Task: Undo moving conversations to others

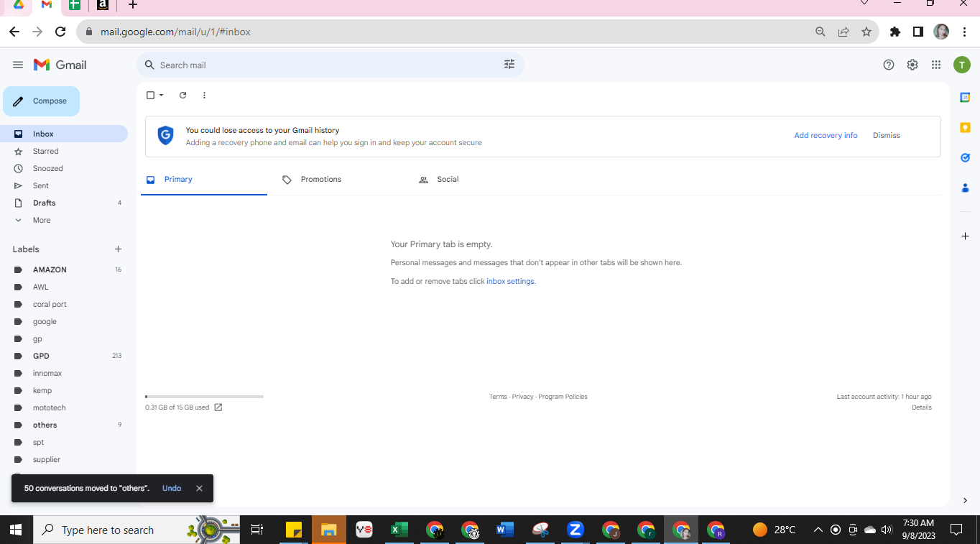Action: point(172,488)
